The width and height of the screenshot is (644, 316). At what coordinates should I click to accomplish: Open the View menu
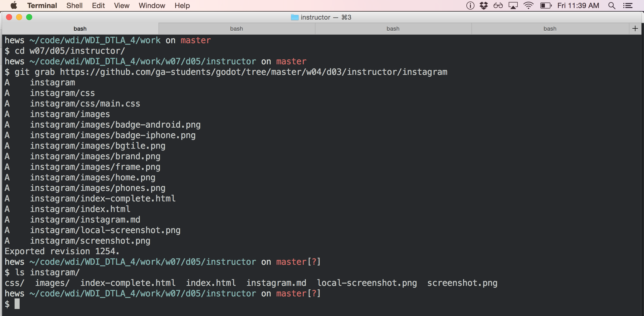[x=122, y=6]
